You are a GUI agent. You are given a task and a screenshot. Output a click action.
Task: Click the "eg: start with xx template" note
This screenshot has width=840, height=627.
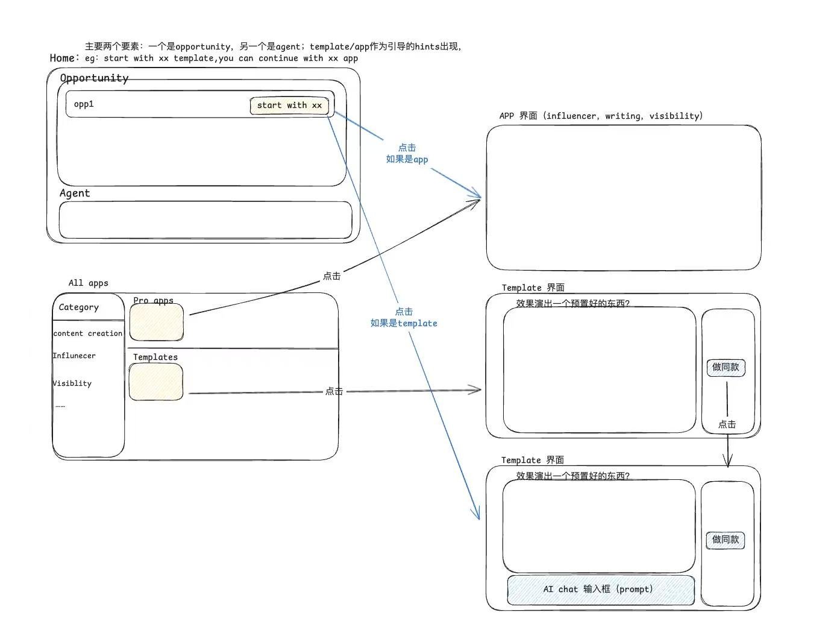point(222,58)
